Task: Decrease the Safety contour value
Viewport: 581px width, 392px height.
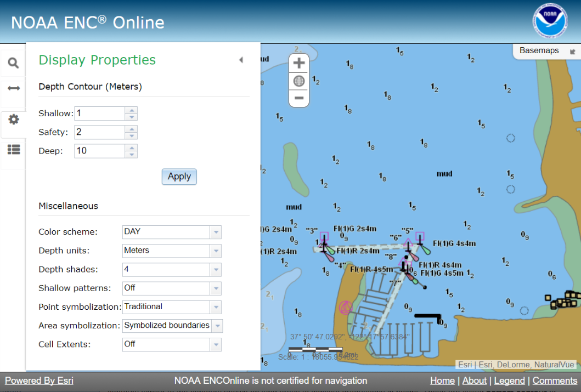Action: tap(132, 136)
